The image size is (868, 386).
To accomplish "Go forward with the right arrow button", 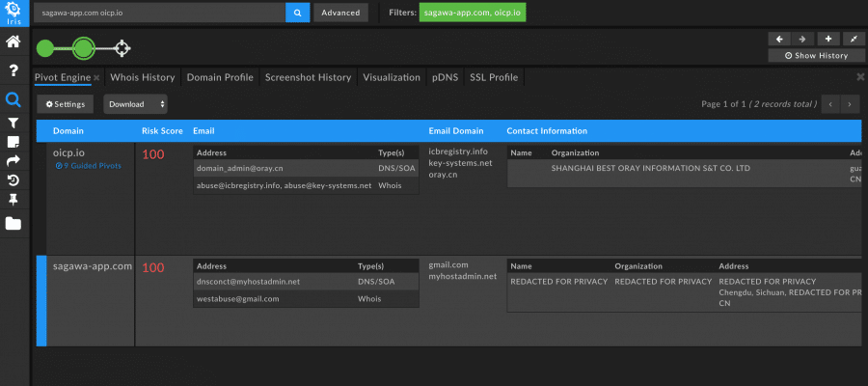I will point(802,39).
